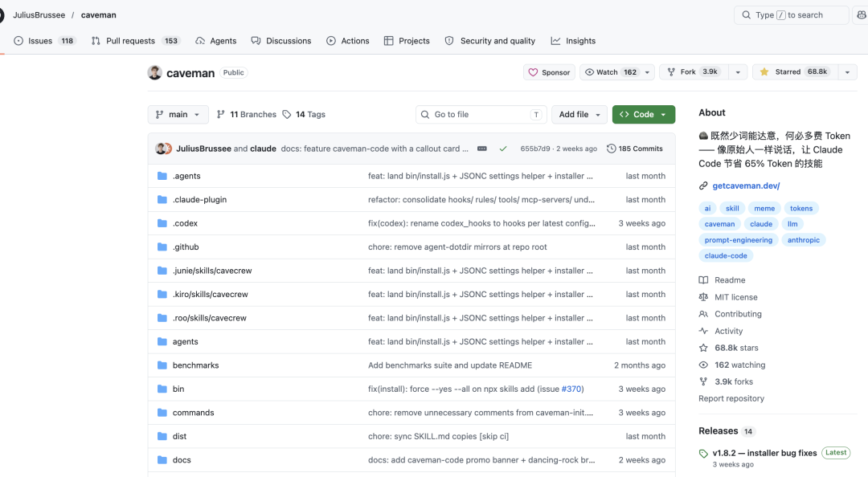Viewport: 868px width, 477px height.
Task: Open the Insights tab
Action: (574, 41)
